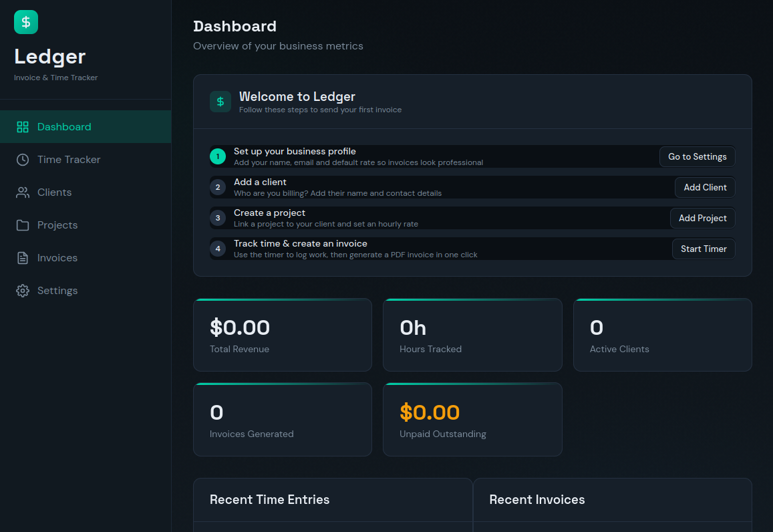Click the dollar icon beside Welcome to Ledger
This screenshot has width=773, height=532.
[x=220, y=102]
